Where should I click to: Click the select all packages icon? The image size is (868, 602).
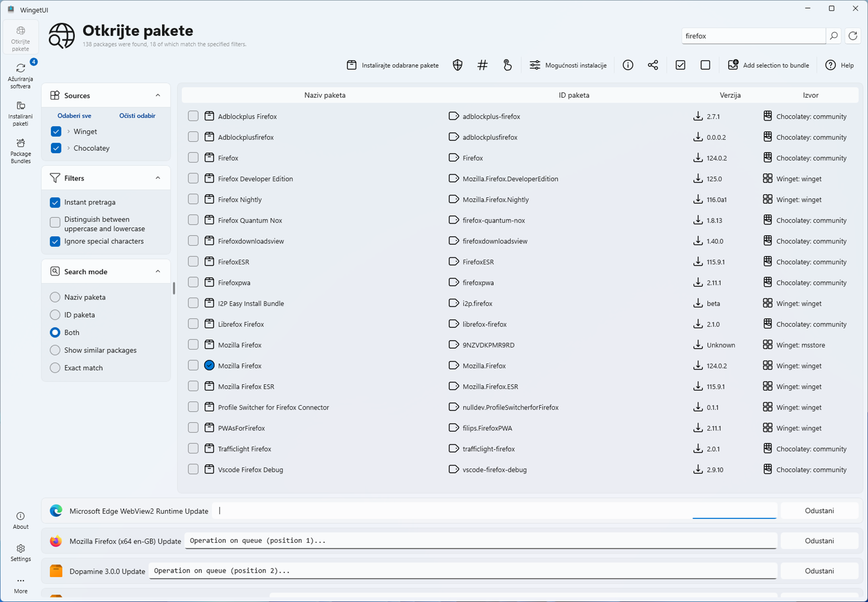[680, 65]
